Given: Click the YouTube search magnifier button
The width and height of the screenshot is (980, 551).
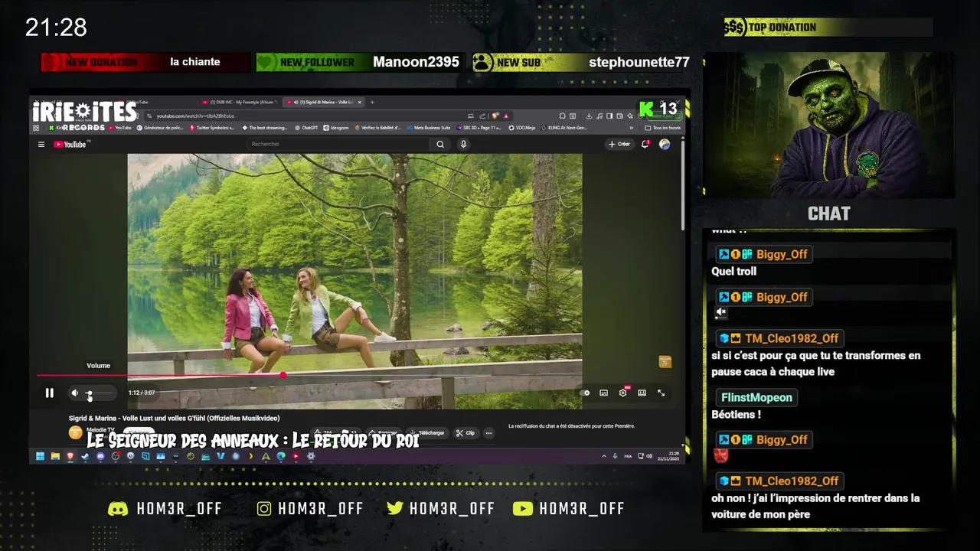Looking at the screenshot, I should point(440,144).
